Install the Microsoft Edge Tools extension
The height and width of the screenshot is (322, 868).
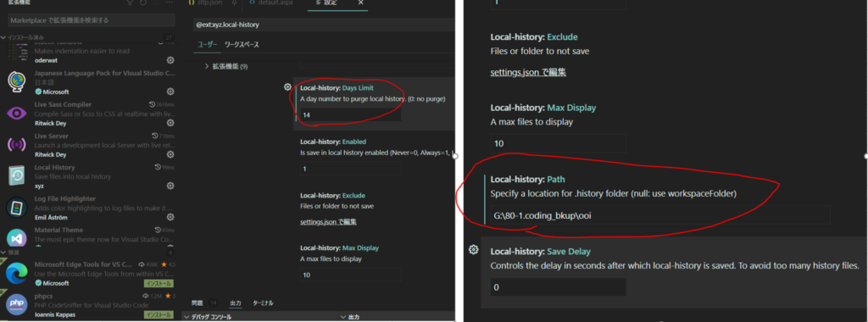pyautogui.click(x=159, y=283)
